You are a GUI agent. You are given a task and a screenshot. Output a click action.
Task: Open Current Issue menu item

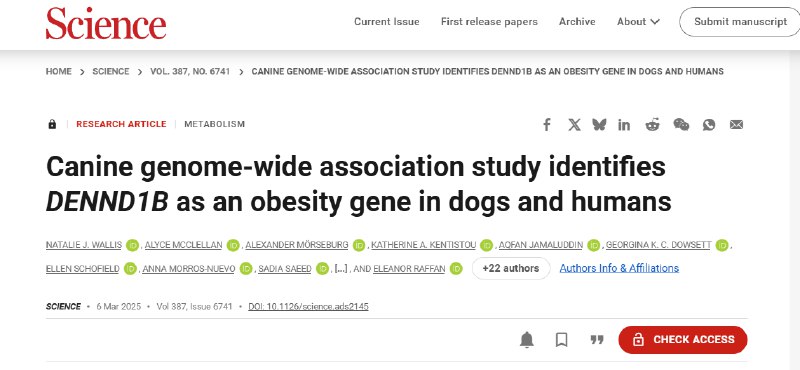(387, 21)
